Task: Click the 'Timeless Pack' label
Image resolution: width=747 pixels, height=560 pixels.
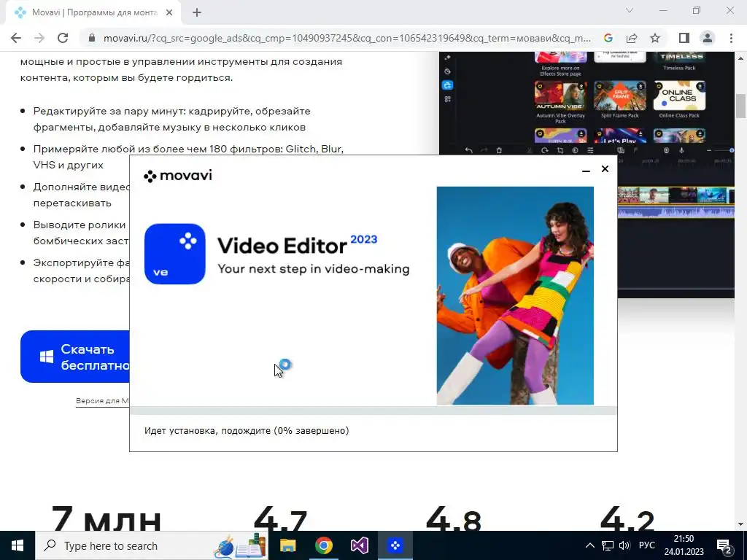Action: (x=679, y=68)
